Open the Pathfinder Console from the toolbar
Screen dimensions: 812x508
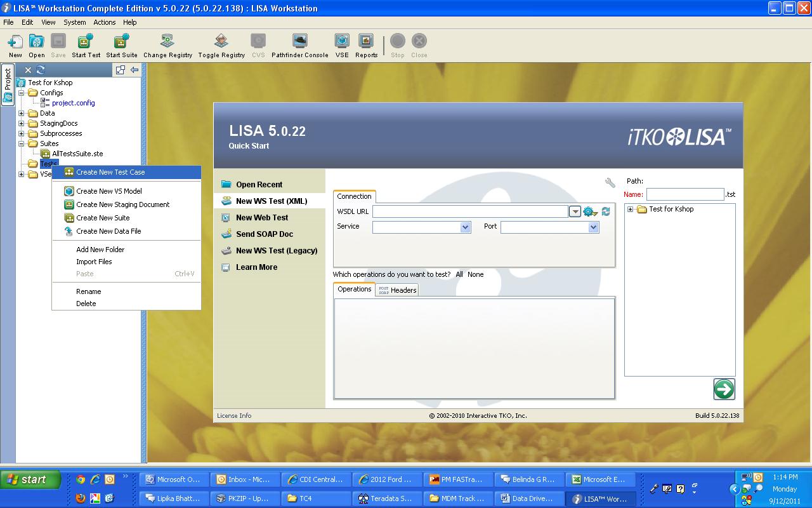(299, 41)
